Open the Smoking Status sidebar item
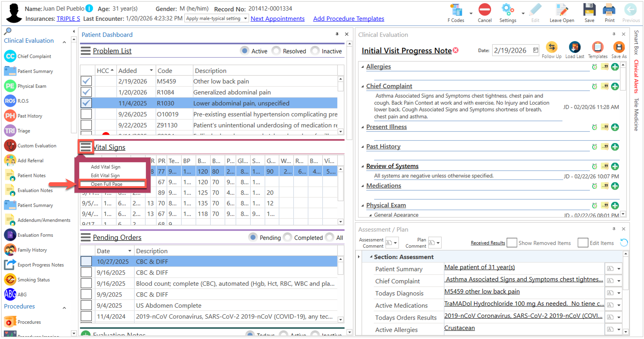This screenshot has height=339, width=644. tap(34, 280)
